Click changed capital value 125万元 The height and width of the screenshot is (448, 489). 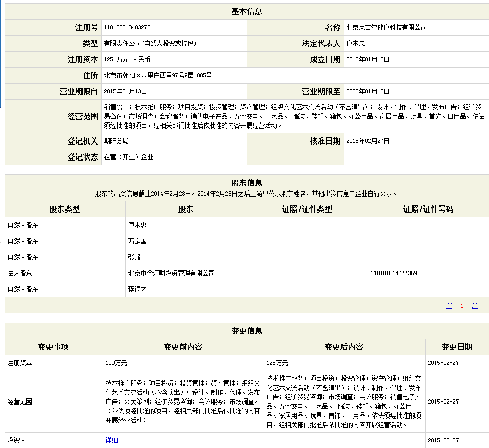pyautogui.click(x=277, y=363)
